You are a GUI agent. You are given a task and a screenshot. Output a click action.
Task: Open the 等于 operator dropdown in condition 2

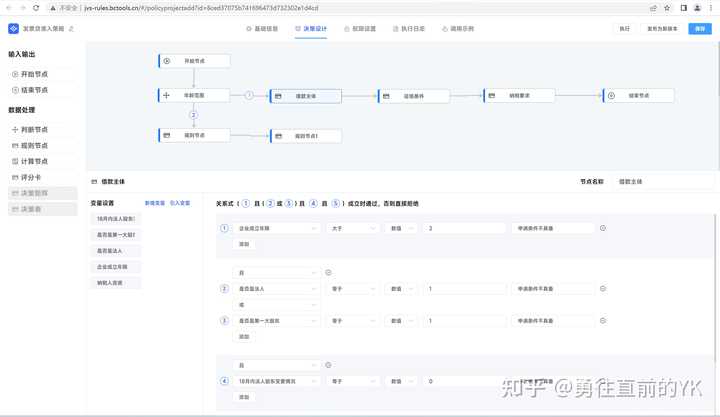pos(352,289)
